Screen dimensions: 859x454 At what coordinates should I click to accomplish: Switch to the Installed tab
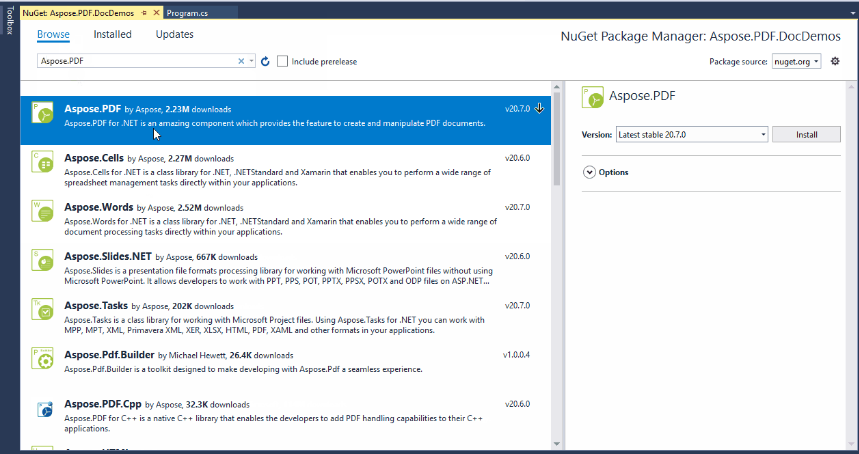point(112,34)
